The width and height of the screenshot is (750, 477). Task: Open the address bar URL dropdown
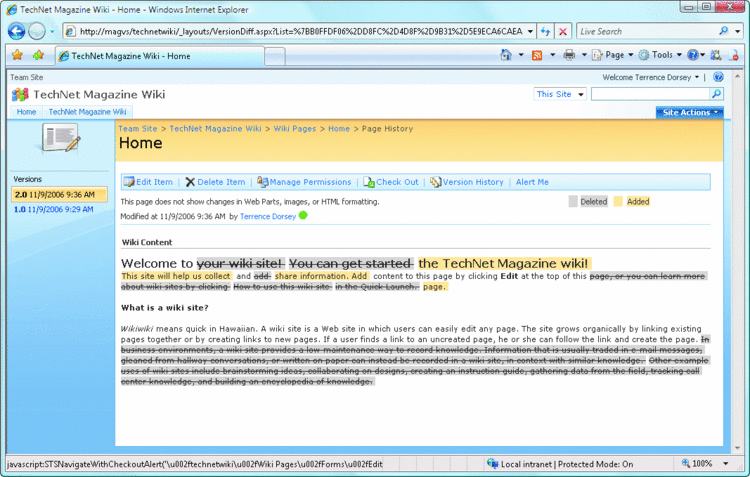coord(530,32)
